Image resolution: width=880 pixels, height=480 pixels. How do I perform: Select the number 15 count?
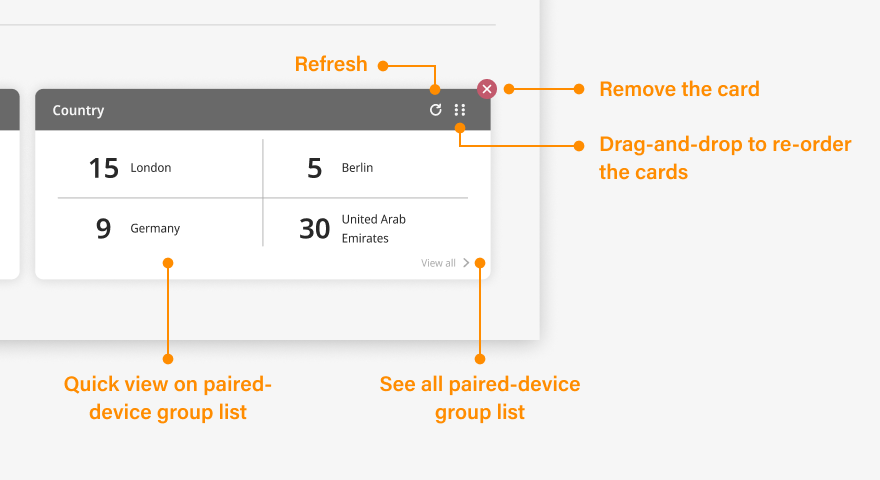[103, 168]
